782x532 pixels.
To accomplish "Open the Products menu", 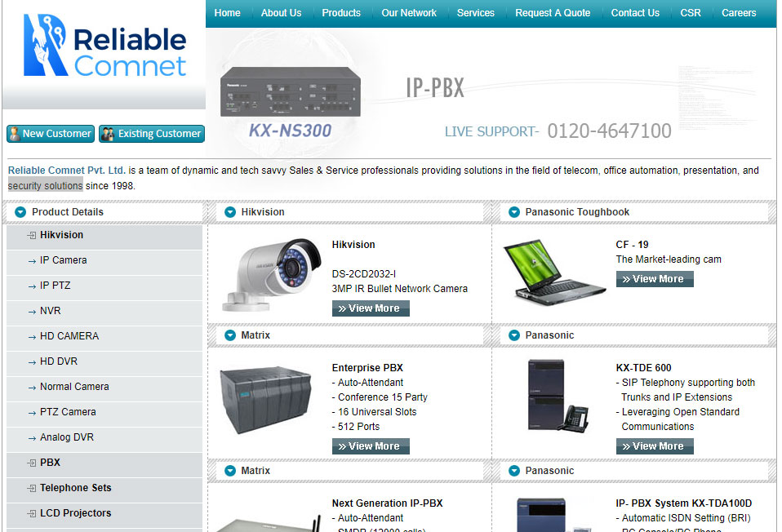I will point(341,13).
